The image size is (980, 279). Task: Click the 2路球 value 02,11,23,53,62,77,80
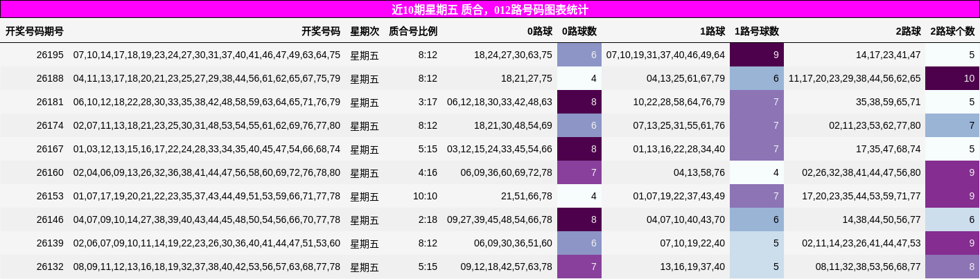click(875, 125)
